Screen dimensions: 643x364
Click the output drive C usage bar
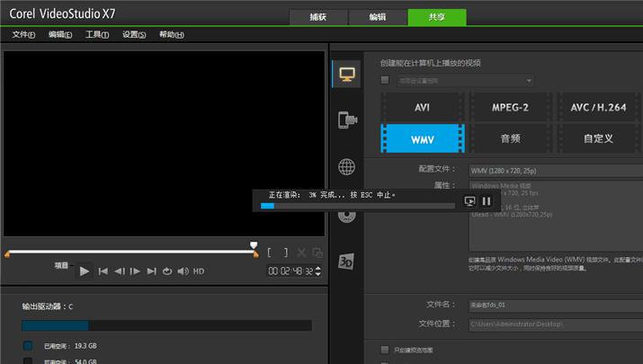166,325
